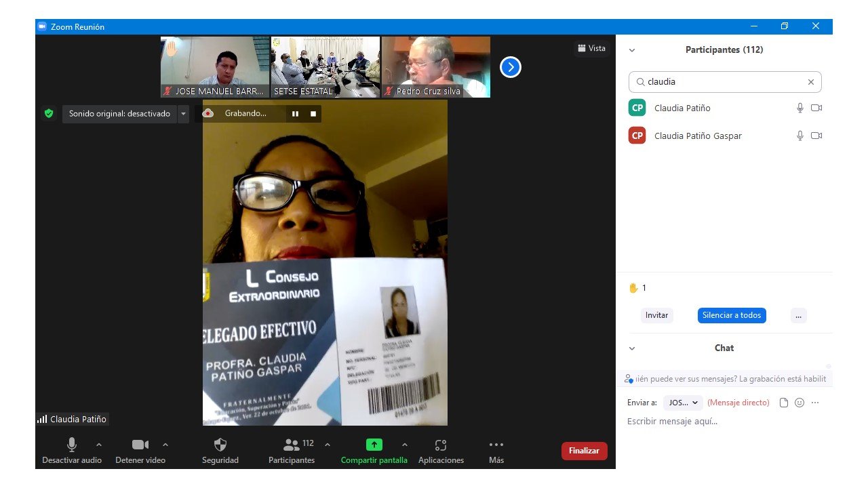Select SETSE ESTATAL video thumbnail
Viewport: 868px width, 488px height.
(x=325, y=67)
